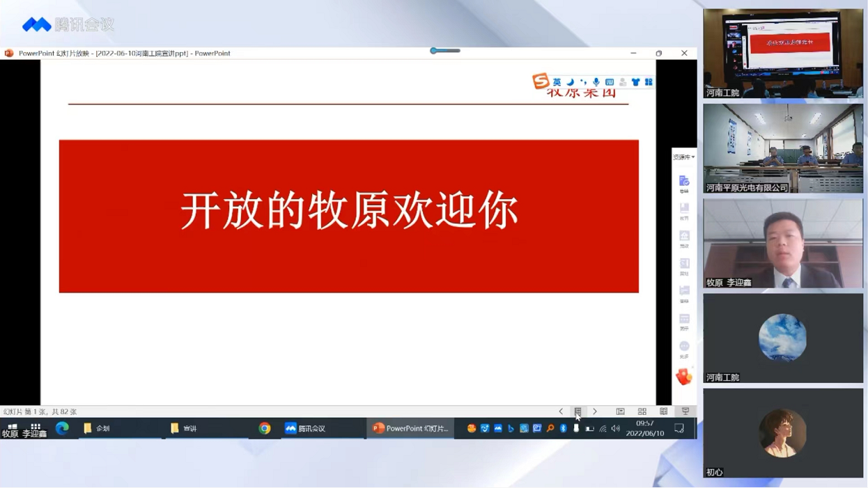The width and height of the screenshot is (868, 488).
Task: Open the more (three dots) sidebar item
Action: 684,348
